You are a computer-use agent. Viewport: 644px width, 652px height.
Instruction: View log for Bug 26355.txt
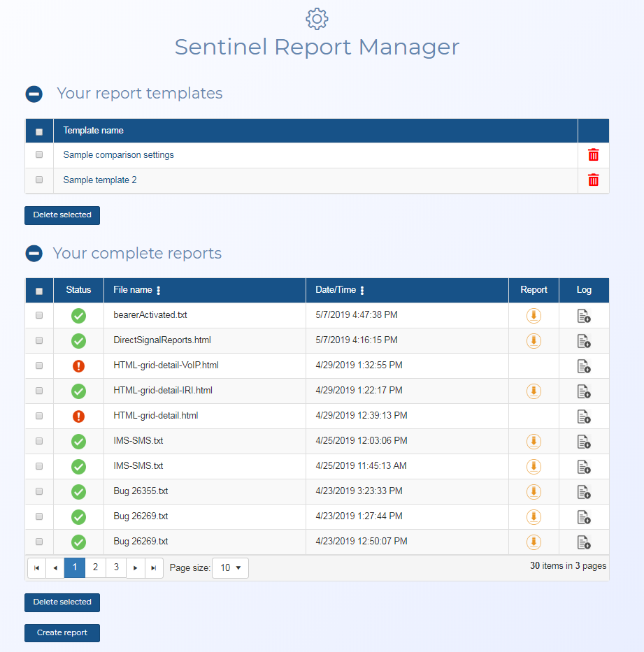584,492
